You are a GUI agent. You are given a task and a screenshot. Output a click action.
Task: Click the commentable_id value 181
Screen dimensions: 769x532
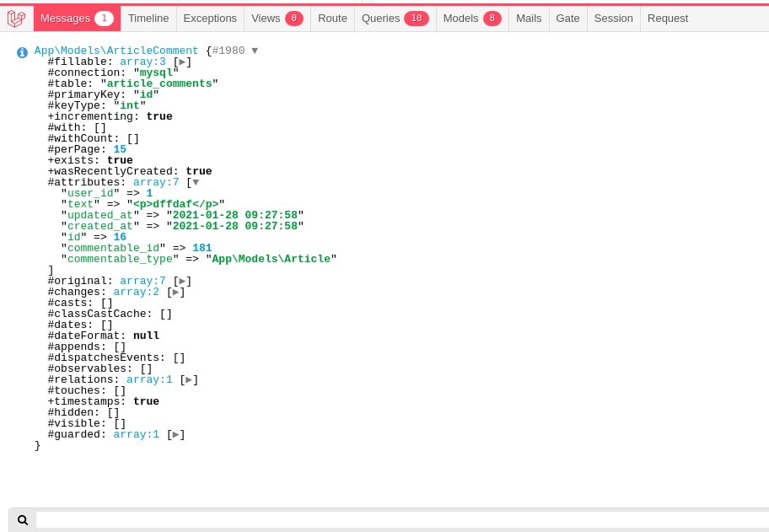pos(202,248)
